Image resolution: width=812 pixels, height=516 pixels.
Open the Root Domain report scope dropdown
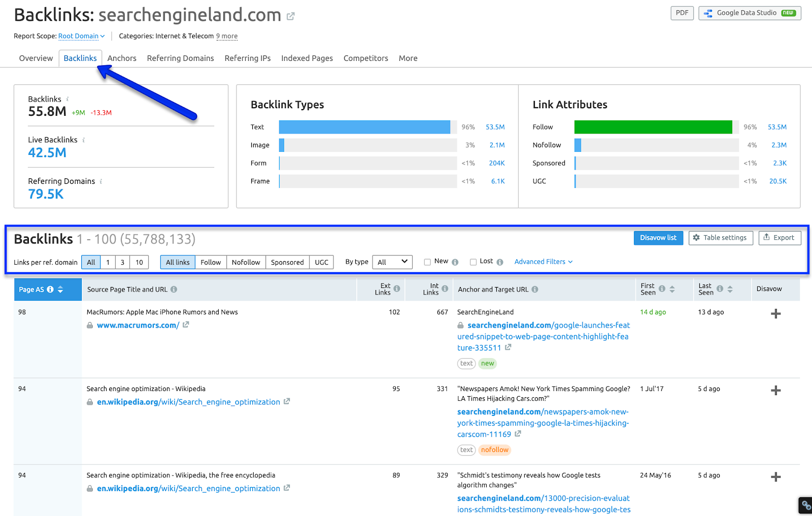pyautogui.click(x=82, y=36)
